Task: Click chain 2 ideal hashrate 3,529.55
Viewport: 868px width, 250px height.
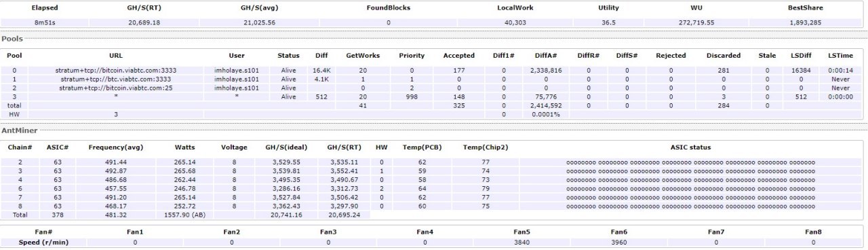Action: tap(285, 162)
